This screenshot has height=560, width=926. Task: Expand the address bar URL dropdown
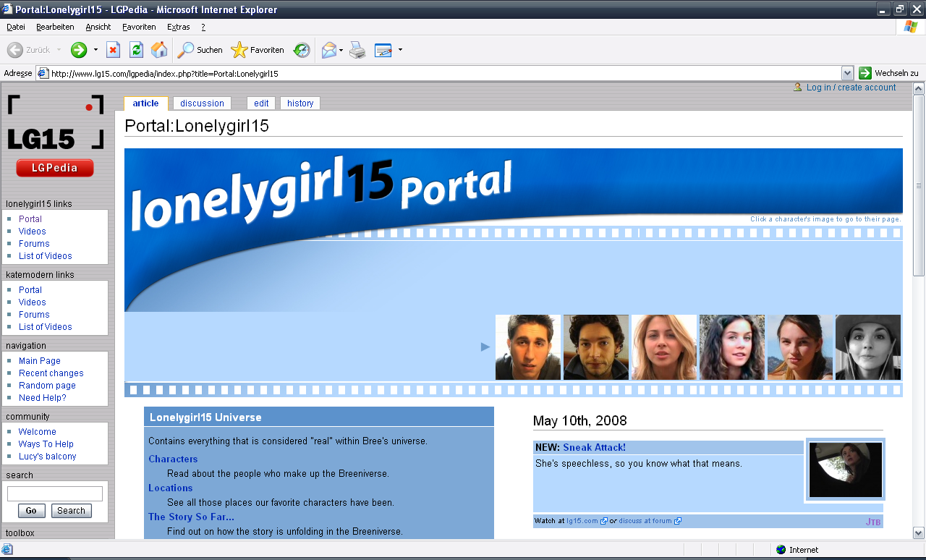pos(847,73)
